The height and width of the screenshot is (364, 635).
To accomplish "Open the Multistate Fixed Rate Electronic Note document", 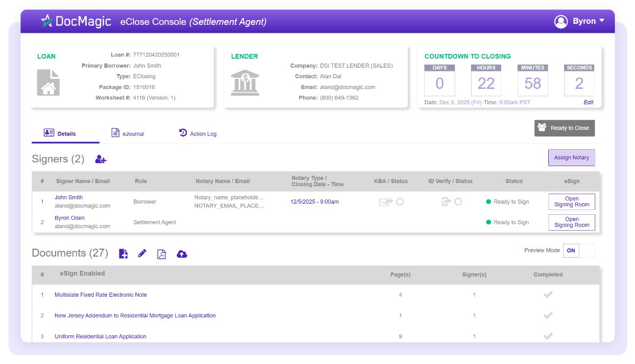I will click(x=101, y=295).
